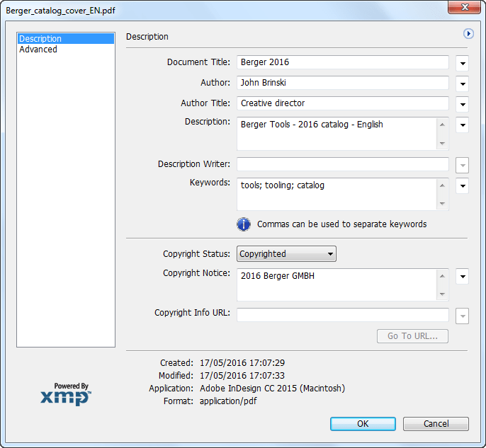
Task: Click the Powered By XMP logo
Action: click(x=66, y=394)
